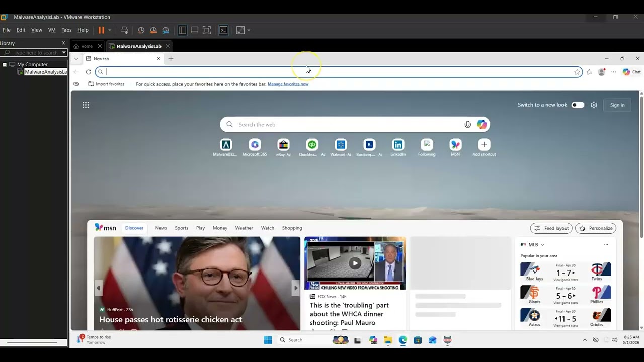Open the VMware Tabs menu
The image size is (644, 362).
pyautogui.click(x=66, y=30)
